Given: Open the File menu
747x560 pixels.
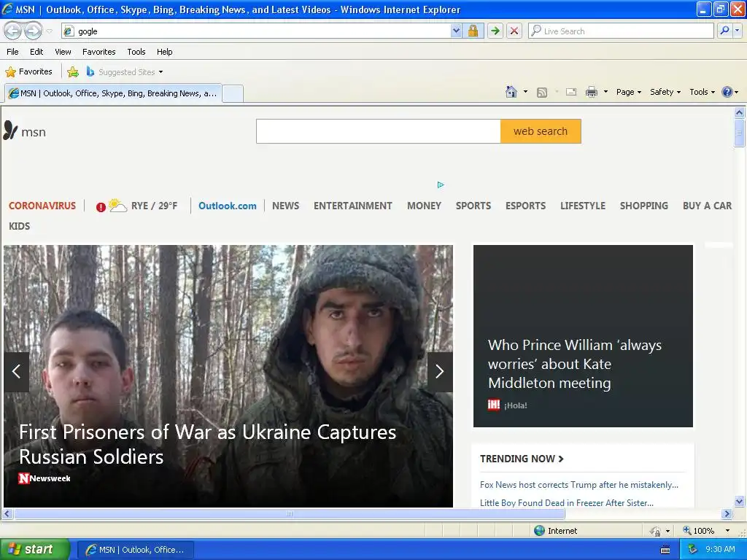Looking at the screenshot, I should click(x=13, y=52).
